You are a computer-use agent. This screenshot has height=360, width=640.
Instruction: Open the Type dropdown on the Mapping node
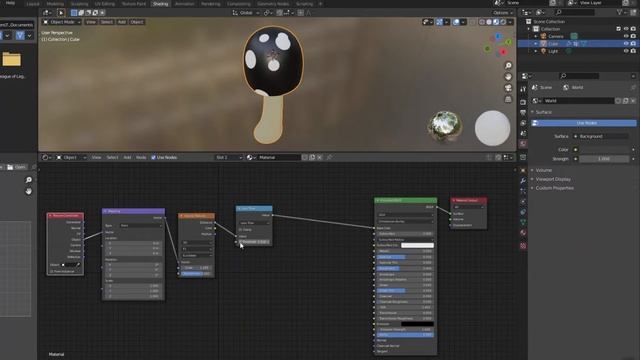click(141, 225)
